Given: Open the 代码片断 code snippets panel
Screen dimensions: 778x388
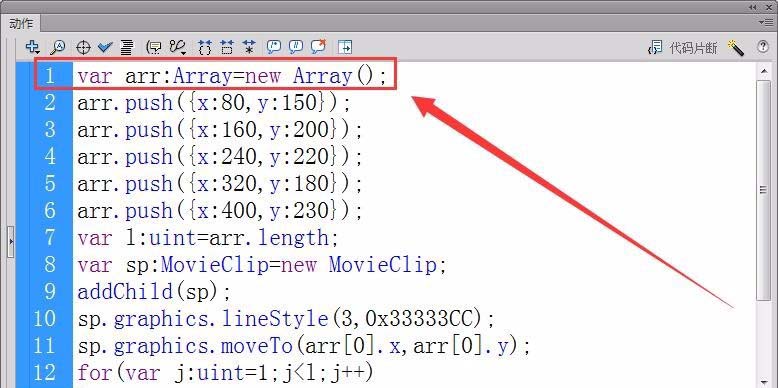Looking at the screenshot, I should pyautogui.click(x=682, y=48).
